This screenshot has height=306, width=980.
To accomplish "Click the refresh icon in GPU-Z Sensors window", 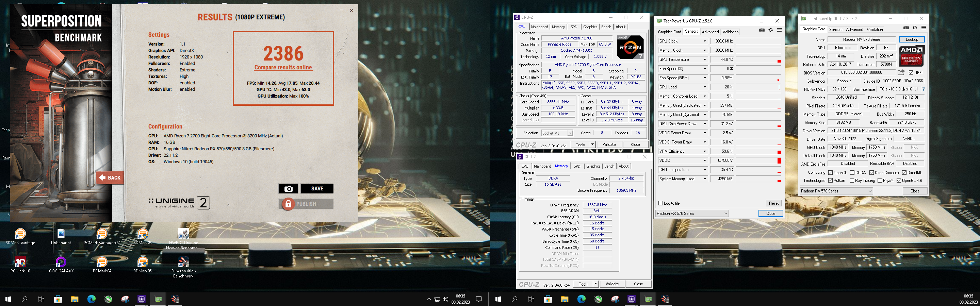I will (770, 30).
